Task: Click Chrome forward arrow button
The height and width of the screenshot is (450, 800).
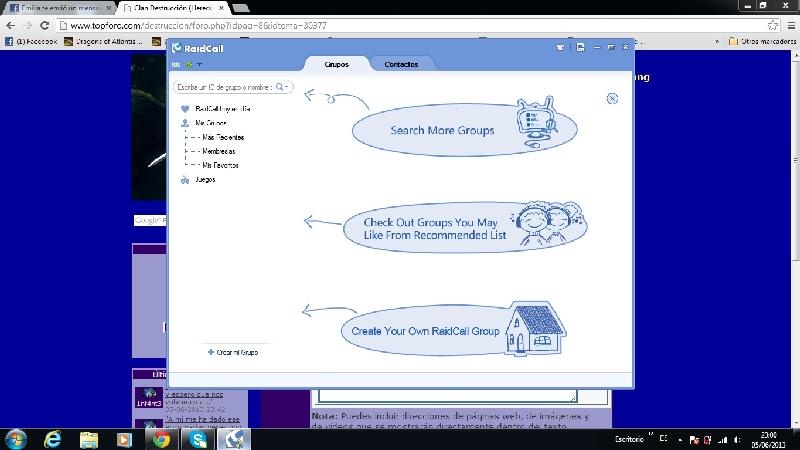Action: point(28,25)
